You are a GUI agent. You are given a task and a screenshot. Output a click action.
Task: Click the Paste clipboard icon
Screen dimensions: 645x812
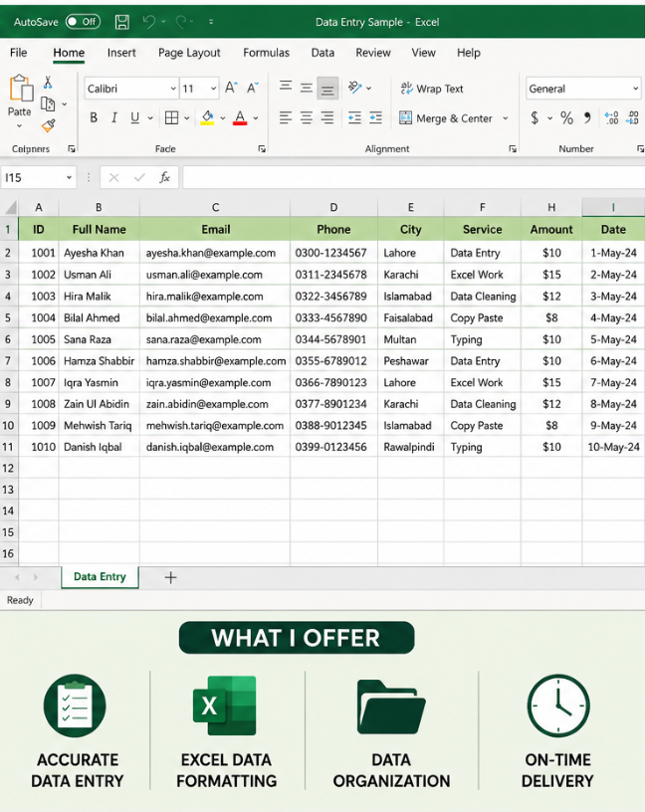[x=21, y=88]
